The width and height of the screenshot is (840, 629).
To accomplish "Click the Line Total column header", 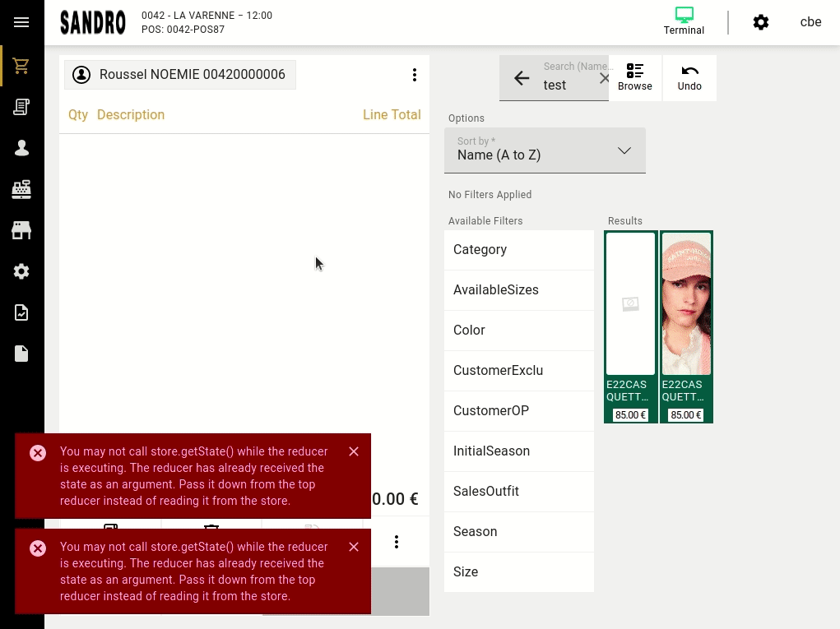I will click(392, 114).
